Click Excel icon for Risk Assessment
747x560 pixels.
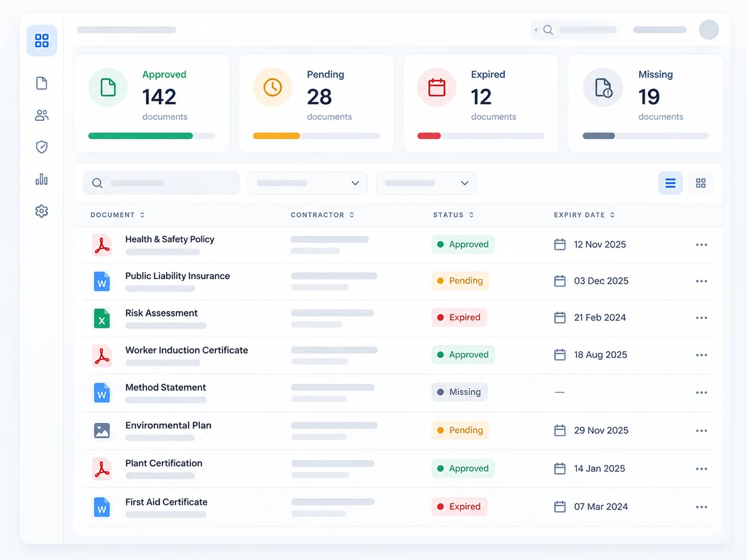(x=102, y=318)
